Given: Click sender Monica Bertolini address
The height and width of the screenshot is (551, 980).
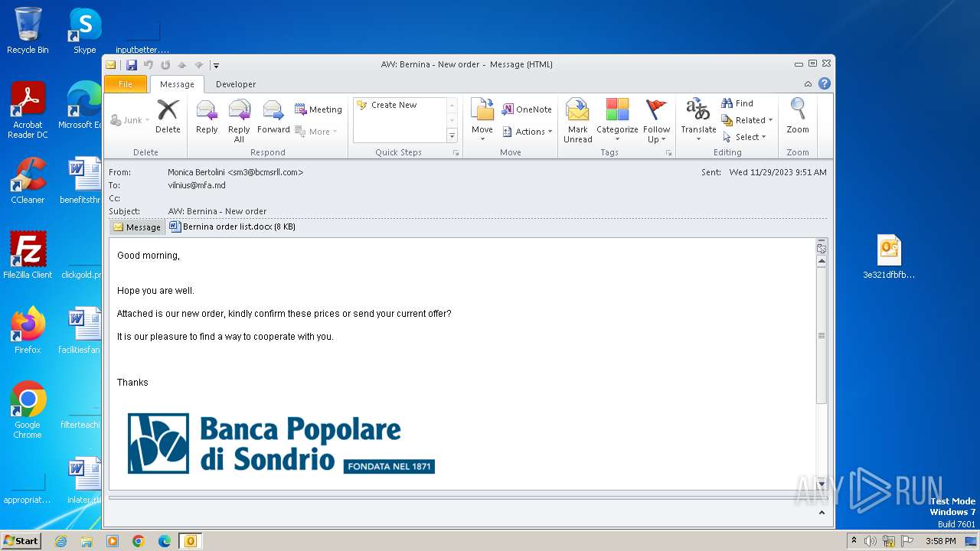Looking at the screenshot, I should pyautogui.click(x=236, y=172).
